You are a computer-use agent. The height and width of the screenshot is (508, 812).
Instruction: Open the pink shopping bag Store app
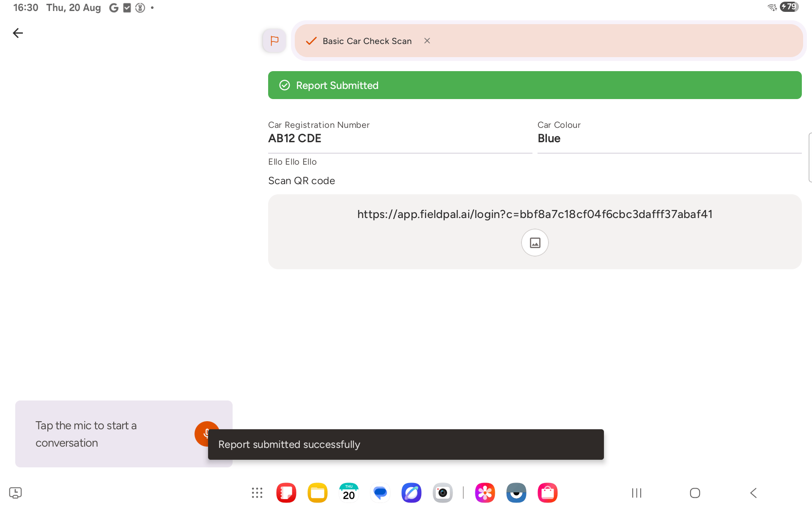point(548,493)
